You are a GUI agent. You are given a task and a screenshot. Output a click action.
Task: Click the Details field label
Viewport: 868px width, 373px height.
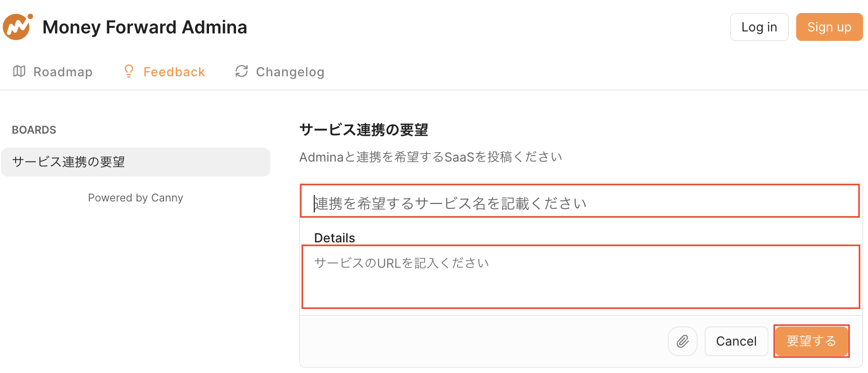[335, 238]
